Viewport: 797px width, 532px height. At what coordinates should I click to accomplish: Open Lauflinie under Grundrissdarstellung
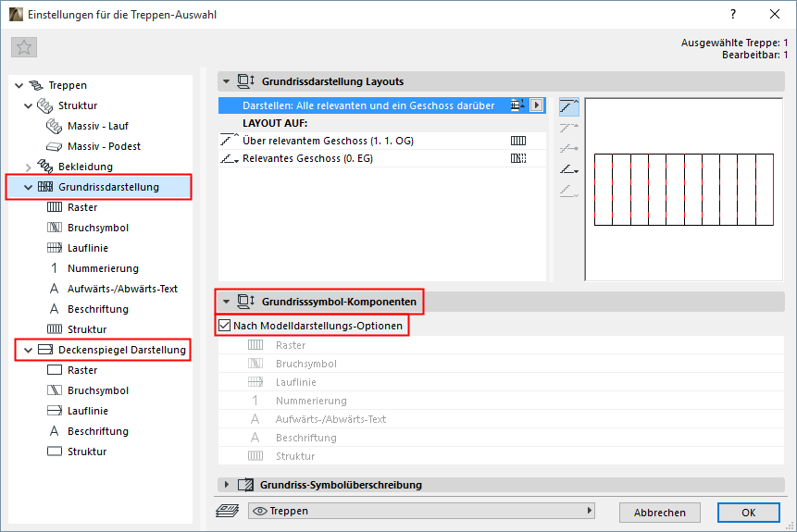coord(88,248)
